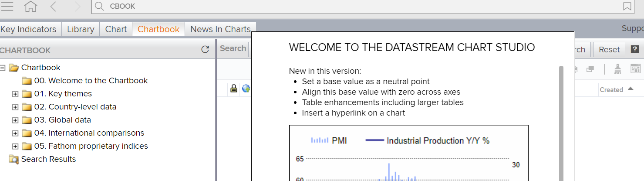Select 00. Welcome to the Chartbook
This screenshot has height=181, width=644.
(x=91, y=81)
